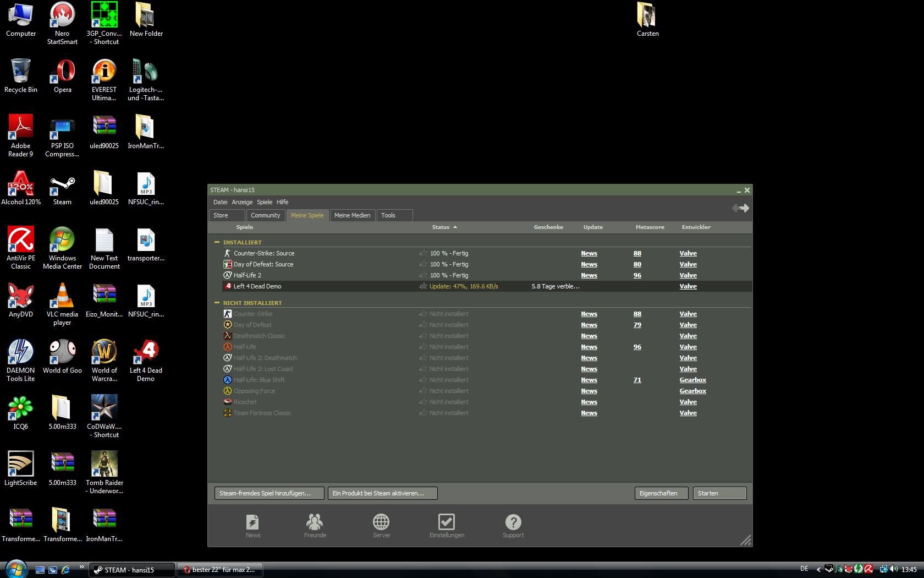The height and width of the screenshot is (578, 924).
Task: Toggle favorite star for Deathmatch Classic
Action: pos(423,336)
